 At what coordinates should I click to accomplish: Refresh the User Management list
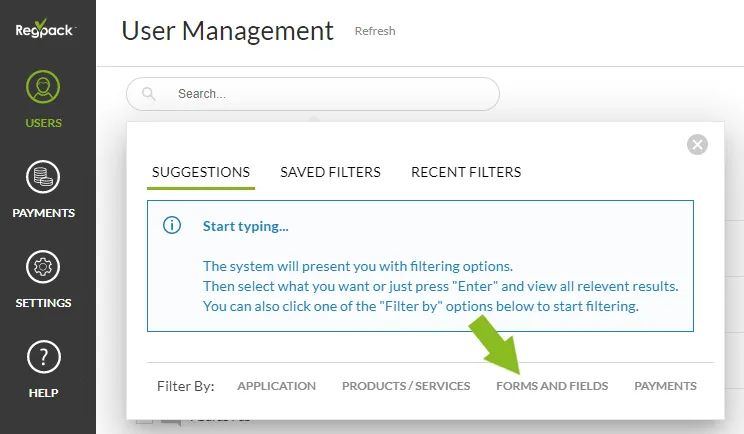[375, 31]
